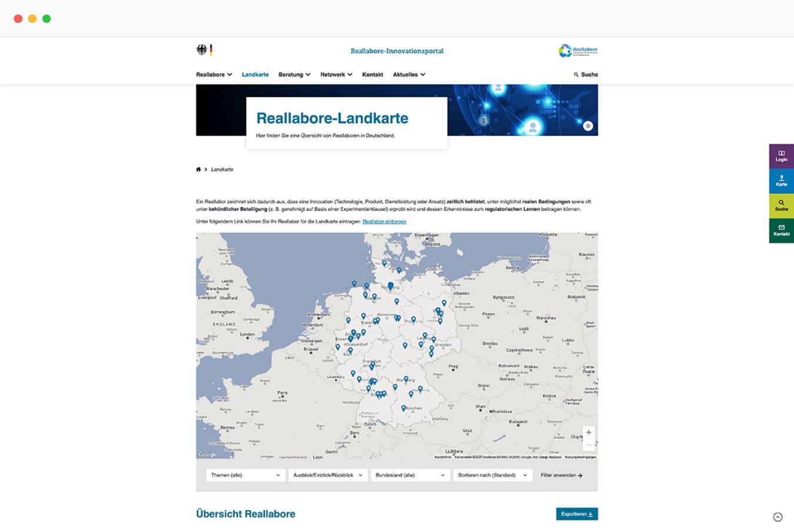
Task: Click the home icon in breadcrumb
Action: (x=198, y=169)
